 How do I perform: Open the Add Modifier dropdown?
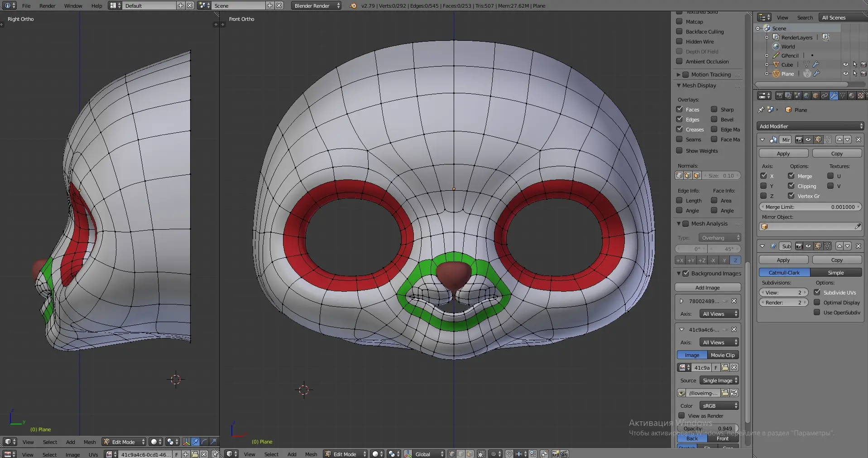coord(810,126)
